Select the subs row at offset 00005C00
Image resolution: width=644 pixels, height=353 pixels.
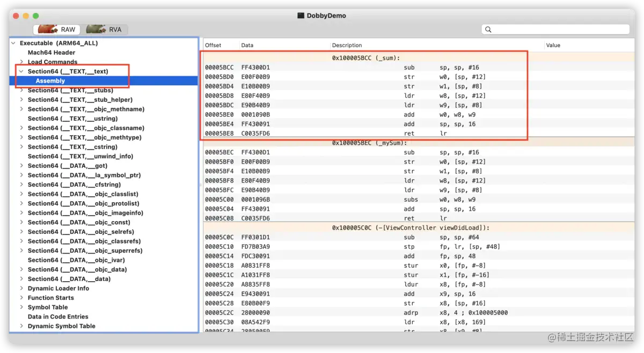(x=418, y=200)
